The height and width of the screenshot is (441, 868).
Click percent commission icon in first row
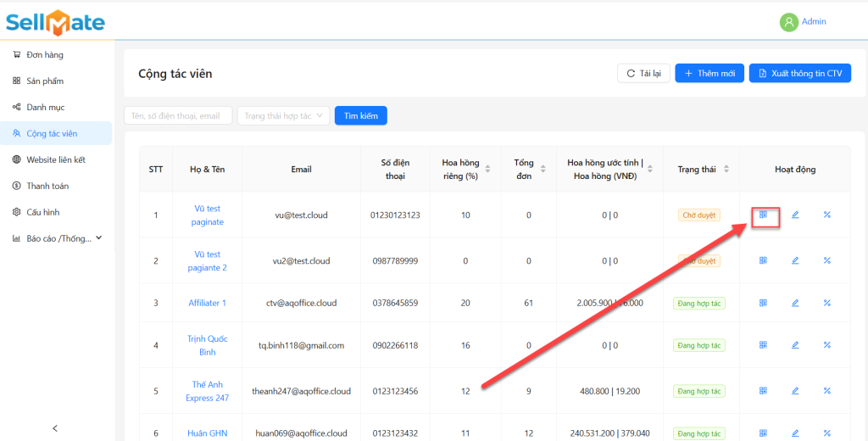point(826,215)
